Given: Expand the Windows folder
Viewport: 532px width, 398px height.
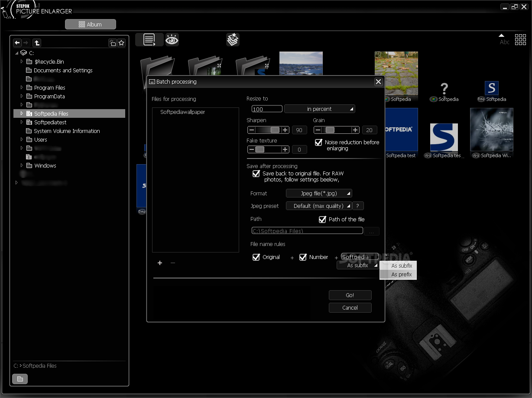Looking at the screenshot, I should tap(22, 165).
